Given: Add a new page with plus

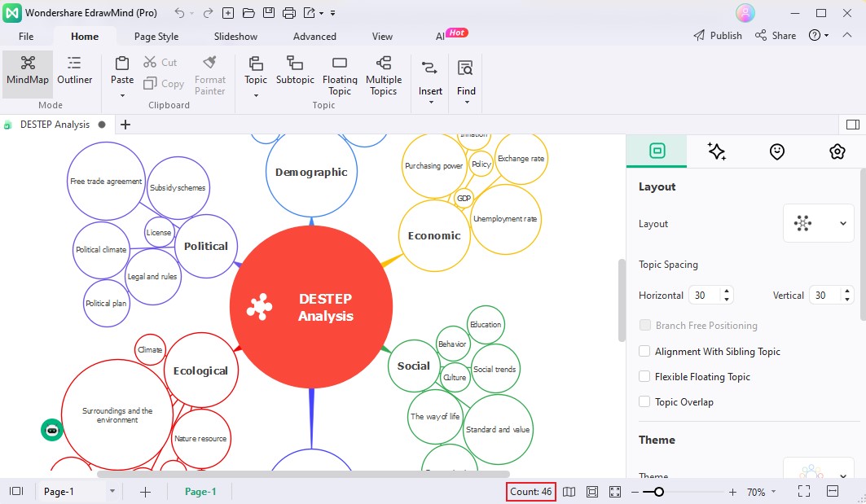Looking at the screenshot, I should [145, 492].
